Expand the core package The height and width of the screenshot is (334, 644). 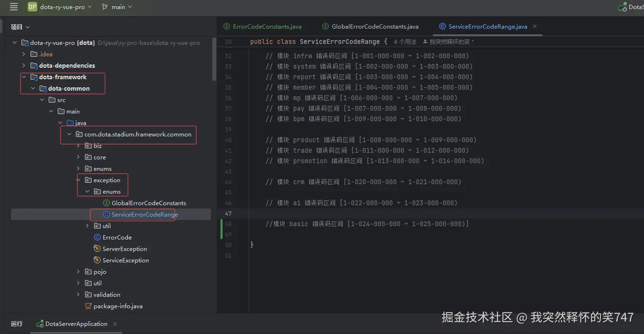pos(78,157)
